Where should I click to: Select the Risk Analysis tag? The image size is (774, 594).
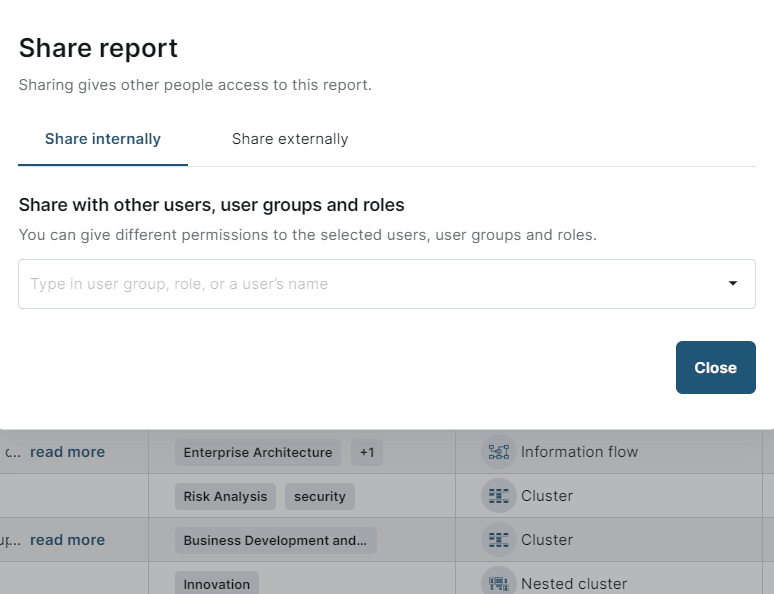tap(225, 496)
